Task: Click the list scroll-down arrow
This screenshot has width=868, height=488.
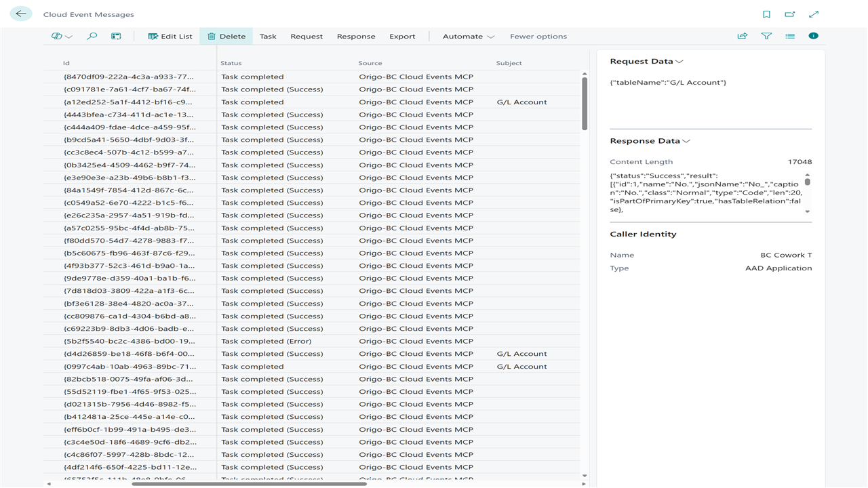Action: [585, 476]
